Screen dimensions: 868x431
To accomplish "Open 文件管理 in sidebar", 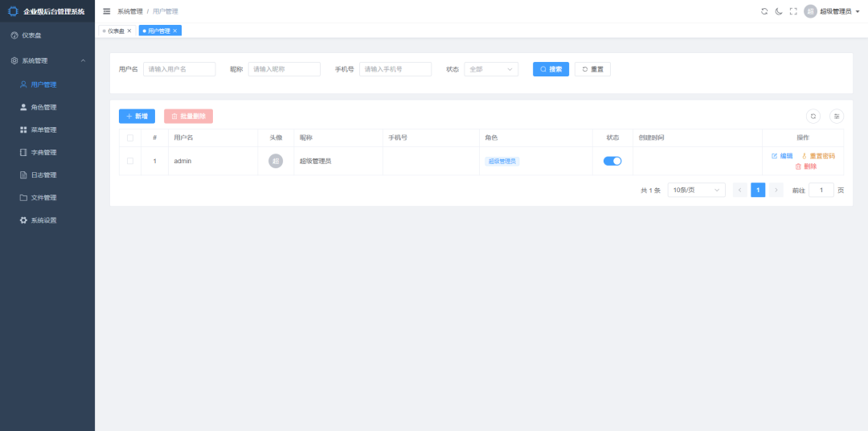I will [x=47, y=197].
